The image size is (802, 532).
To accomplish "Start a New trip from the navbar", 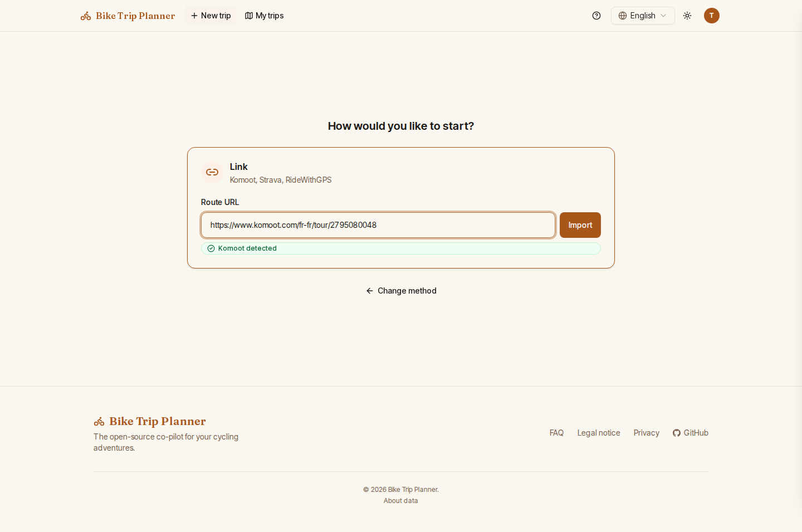I will pyautogui.click(x=211, y=16).
